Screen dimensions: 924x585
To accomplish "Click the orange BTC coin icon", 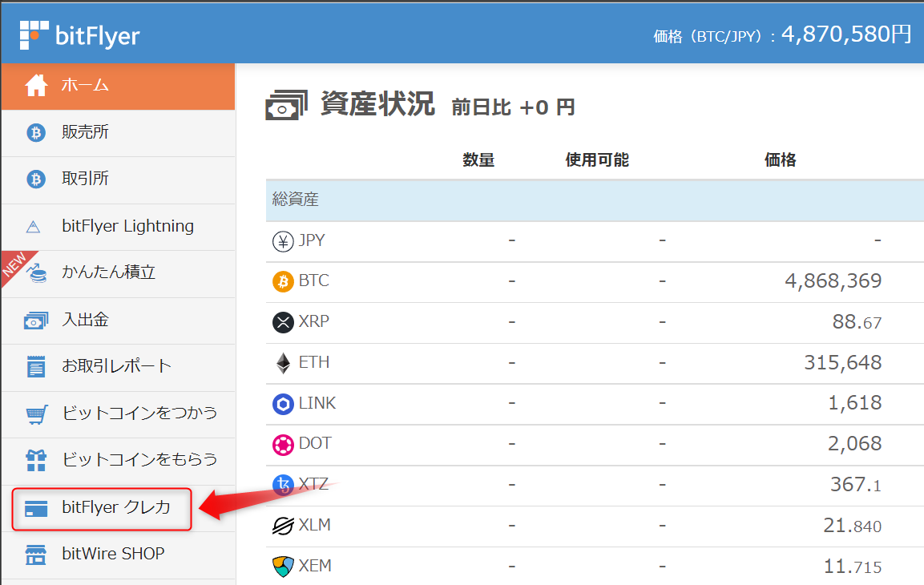I will click(283, 281).
